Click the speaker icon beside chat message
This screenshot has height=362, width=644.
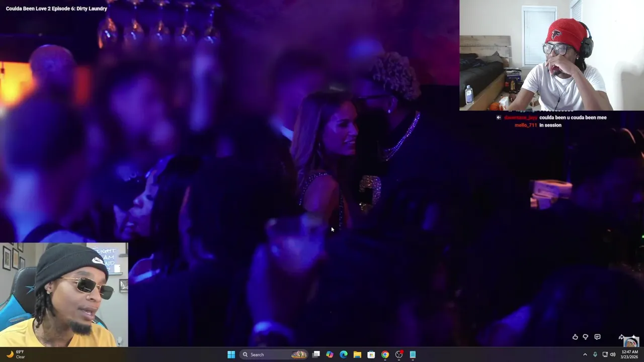(499, 118)
